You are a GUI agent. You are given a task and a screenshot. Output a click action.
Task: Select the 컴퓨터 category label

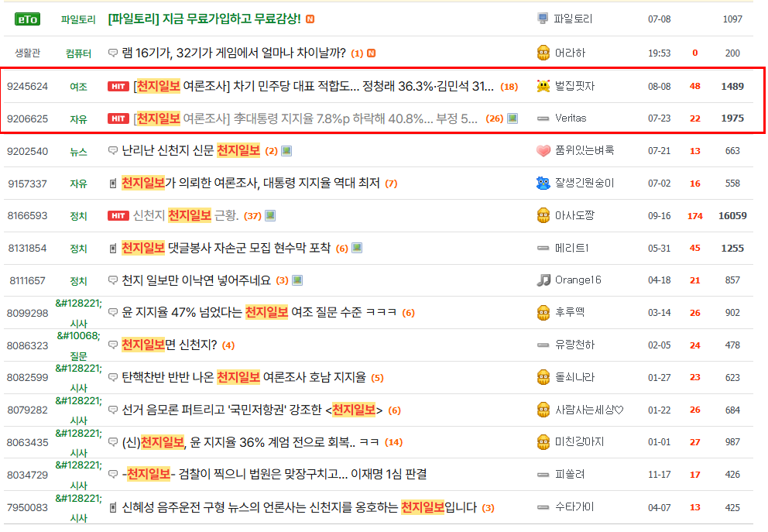[x=78, y=53]
